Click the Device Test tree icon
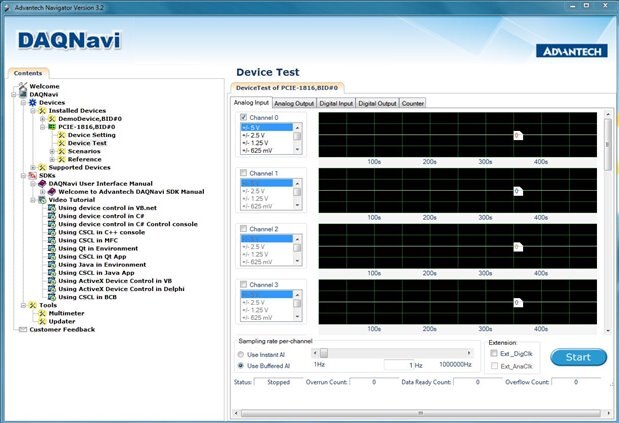 (61, 143)
